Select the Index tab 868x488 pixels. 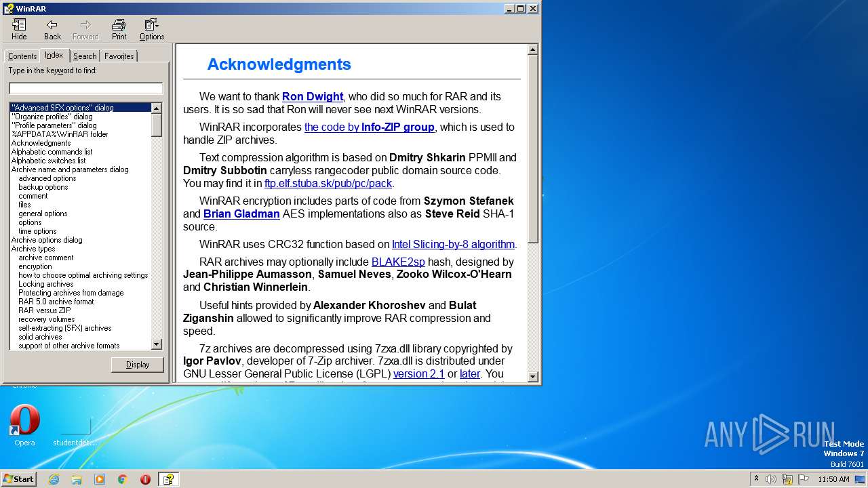(x=54, y=56)
